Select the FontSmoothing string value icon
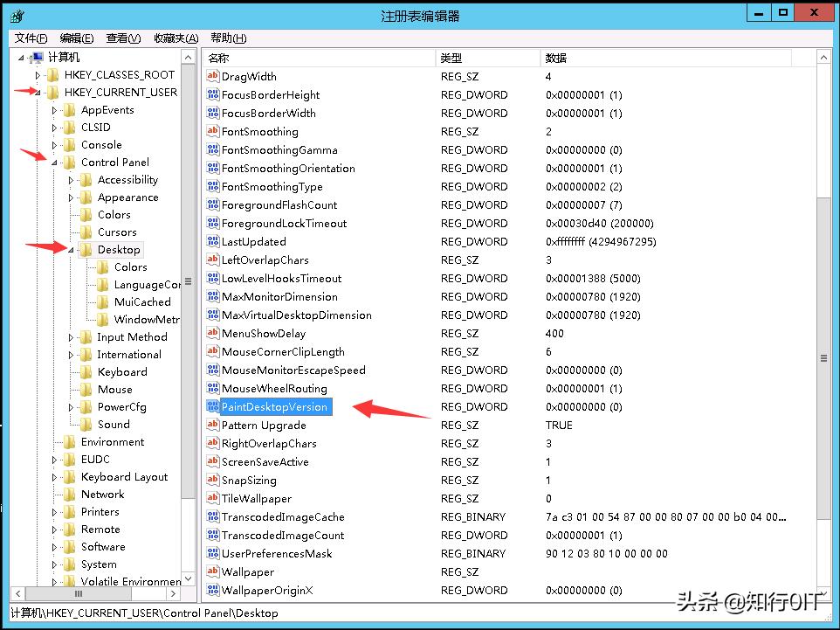This screenshot has width=840, height=630. [212, 131]
